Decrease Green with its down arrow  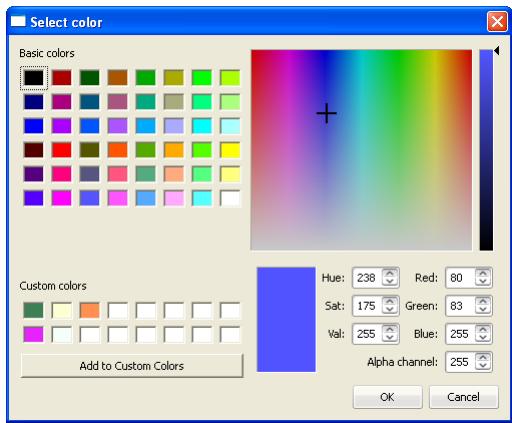pyautogui.click(x=483, y=310)
